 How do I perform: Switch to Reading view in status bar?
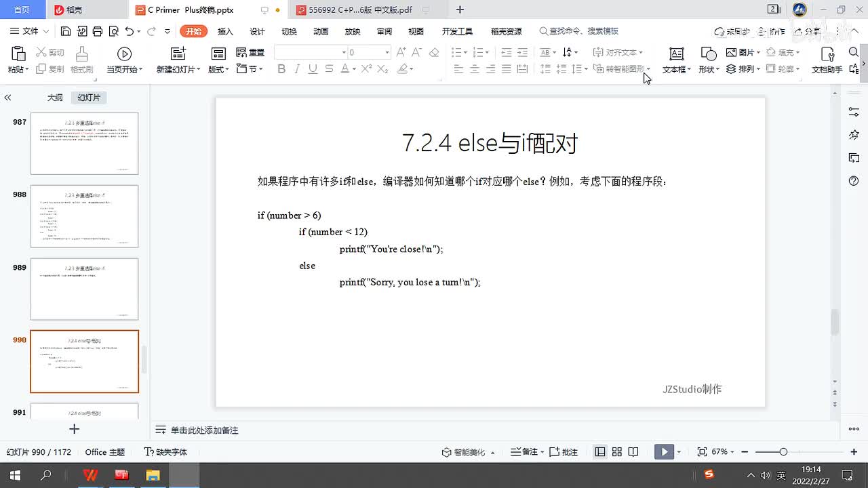[633, 452]
